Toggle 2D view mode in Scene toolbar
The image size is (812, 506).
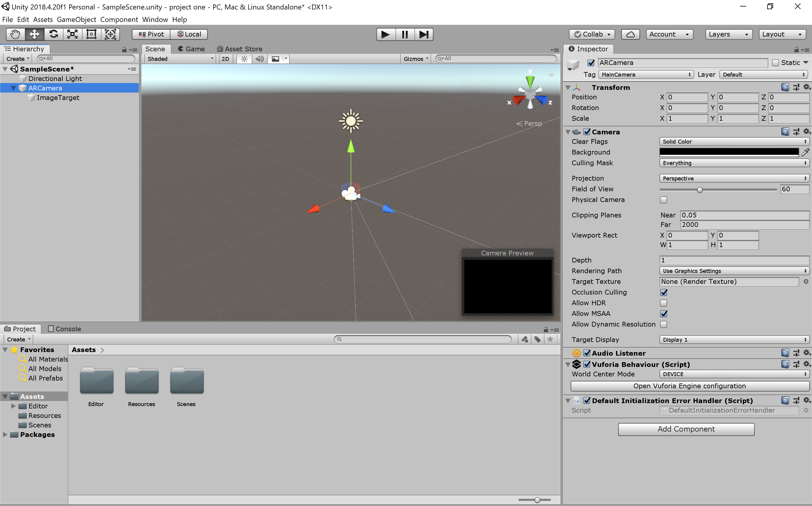(x=225, y=58)
